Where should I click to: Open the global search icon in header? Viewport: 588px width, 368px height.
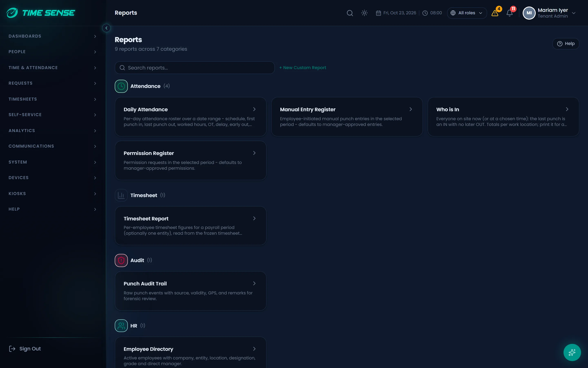pyautogui.click(x=350, y=13)
